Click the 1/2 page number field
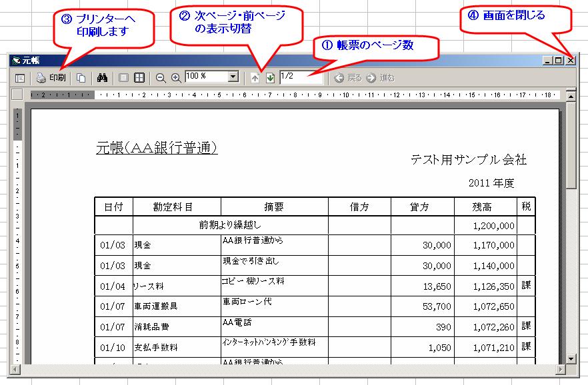Screen dimensions: 588x385 (x=301, y=77)
